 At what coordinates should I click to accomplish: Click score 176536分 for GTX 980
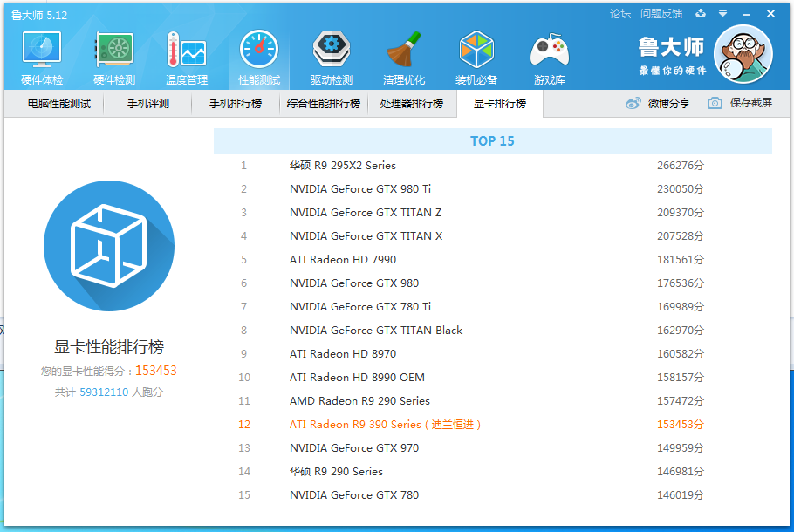(x=681, y=283)
